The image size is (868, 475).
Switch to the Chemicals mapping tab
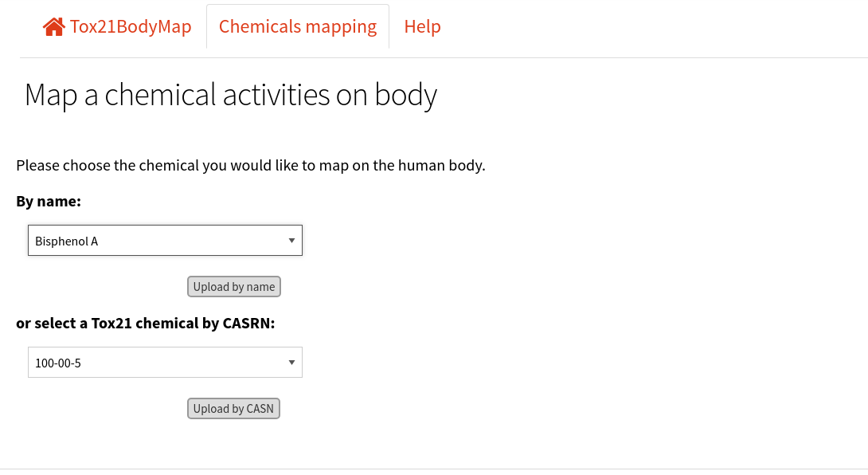point(298,26)
